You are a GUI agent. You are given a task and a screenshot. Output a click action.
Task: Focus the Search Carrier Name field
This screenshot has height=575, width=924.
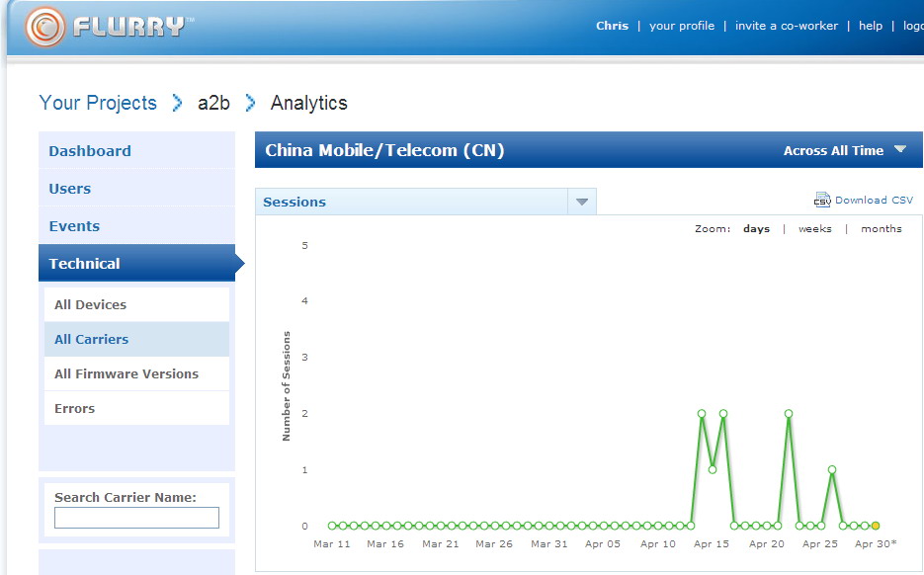coord(136,518)
